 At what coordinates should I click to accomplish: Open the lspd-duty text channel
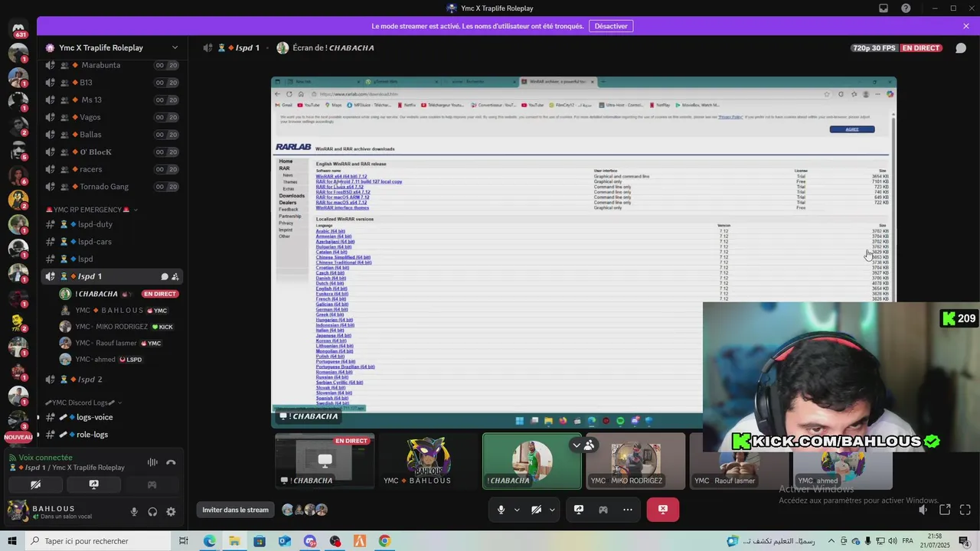click(x=112, y=224)
